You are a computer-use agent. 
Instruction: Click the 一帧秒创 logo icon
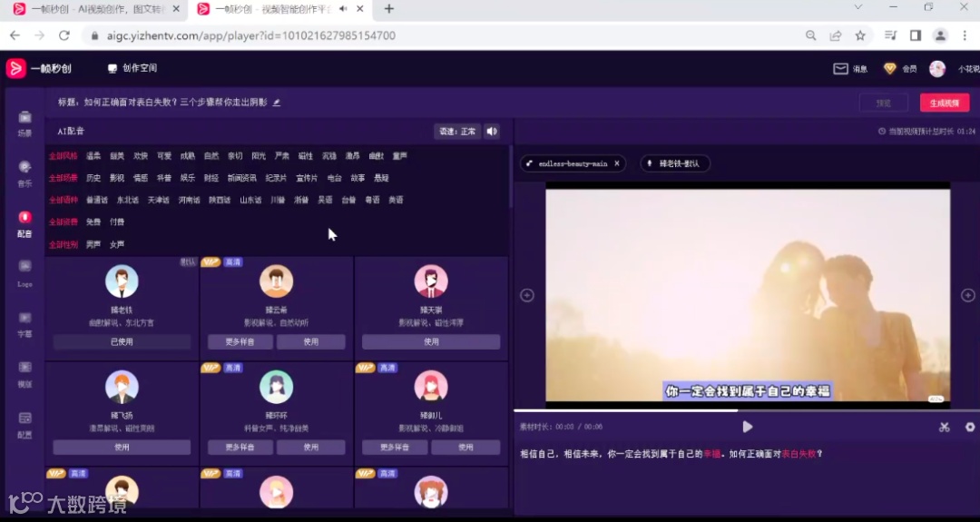pos(16,68)
